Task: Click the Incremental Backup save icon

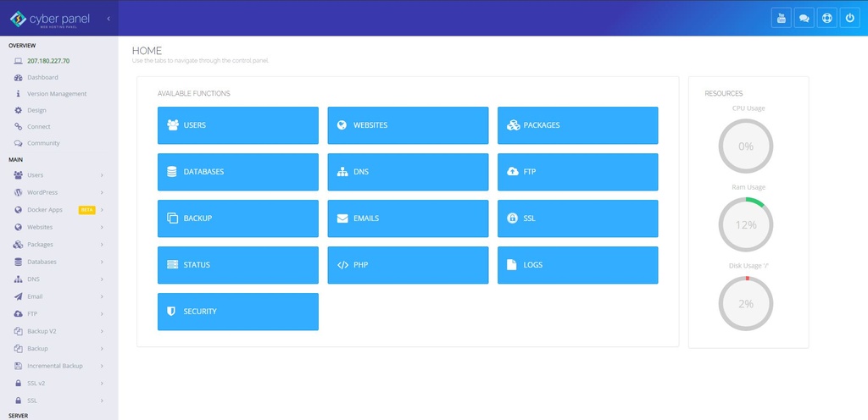Action: pyautogui.click(x=18, y=366)
